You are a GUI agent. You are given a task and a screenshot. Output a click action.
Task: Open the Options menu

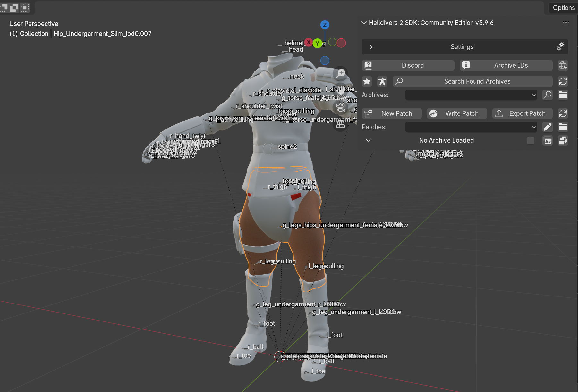coord(564,8)
